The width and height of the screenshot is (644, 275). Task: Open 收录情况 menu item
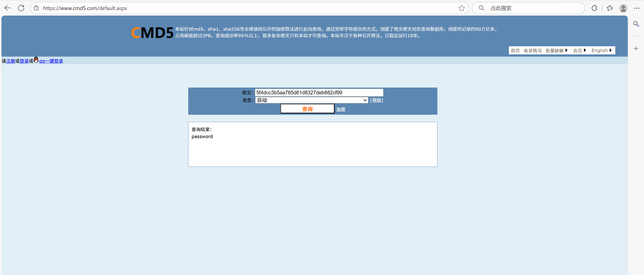point(533,51)
